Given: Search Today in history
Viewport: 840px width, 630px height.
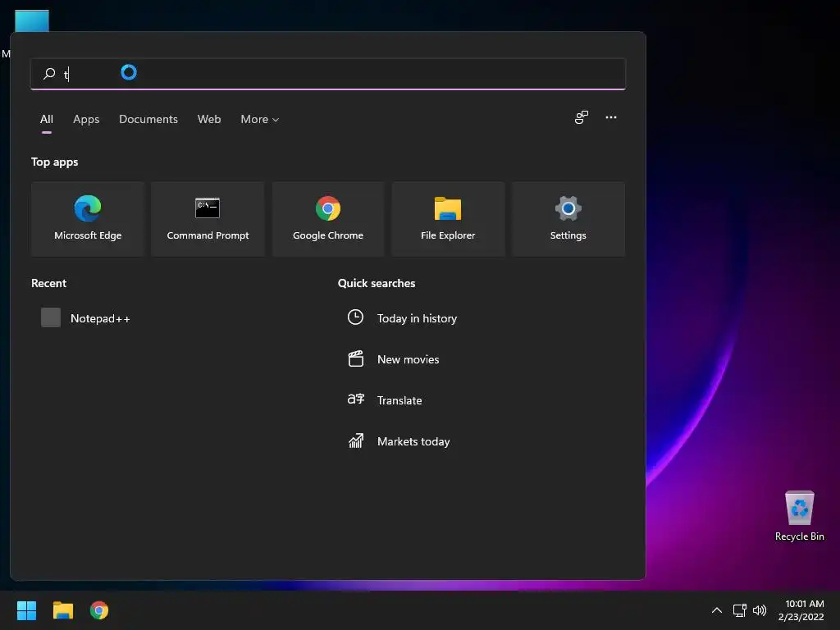Looking at the screenshot, I should (417, 318).
